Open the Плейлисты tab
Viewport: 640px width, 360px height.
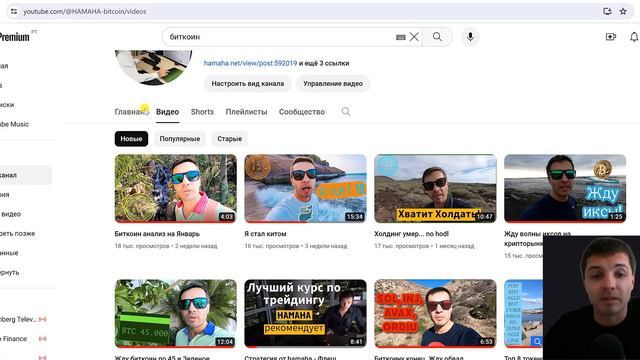(x=247, y=112)
